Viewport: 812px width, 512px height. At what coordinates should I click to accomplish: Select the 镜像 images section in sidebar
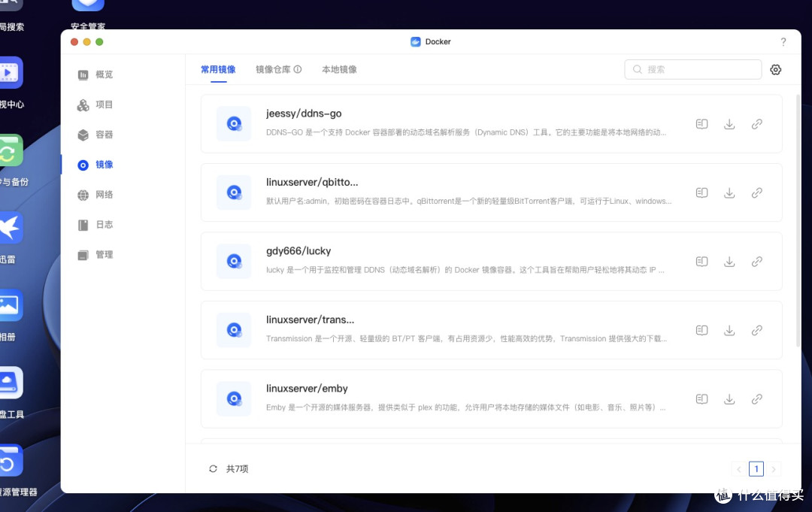point(95,165)
